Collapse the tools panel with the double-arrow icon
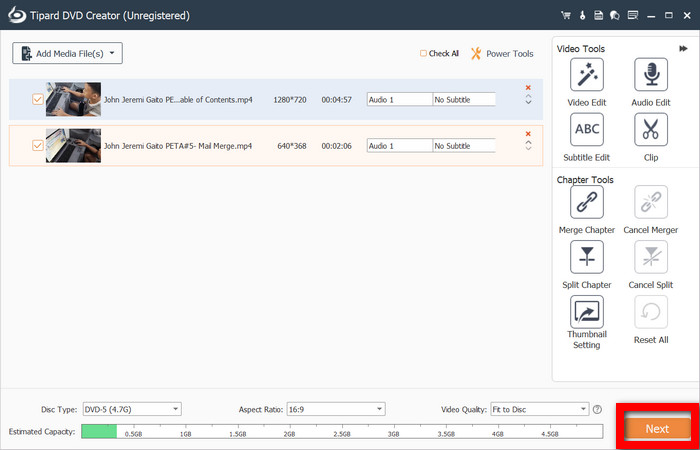700x450 pixels. tap(683, 49)
